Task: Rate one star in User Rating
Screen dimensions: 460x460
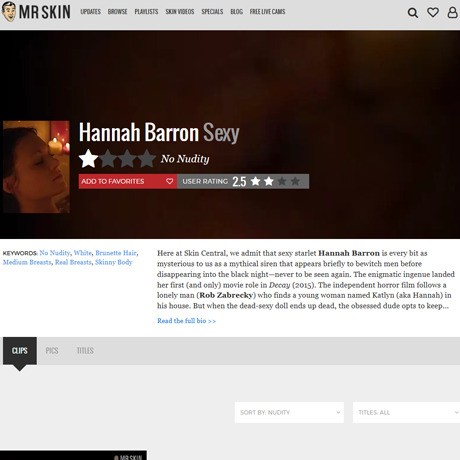Action: 256,181
